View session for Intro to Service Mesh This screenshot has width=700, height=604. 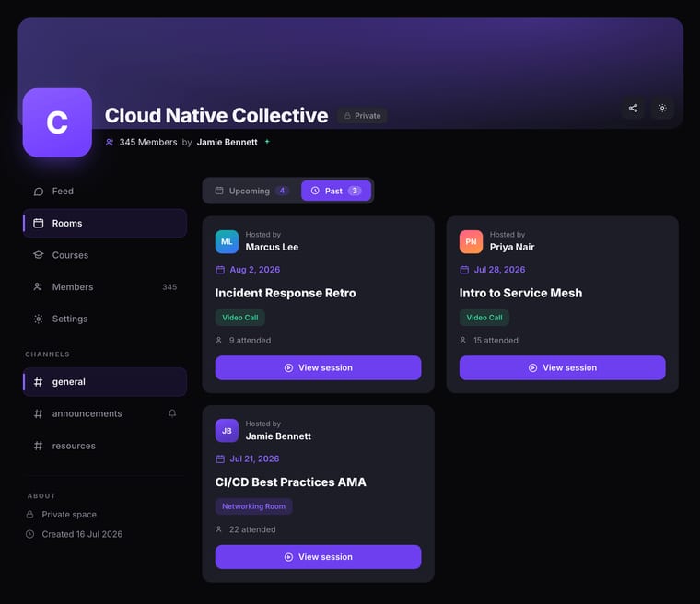(x=563, y=368)
